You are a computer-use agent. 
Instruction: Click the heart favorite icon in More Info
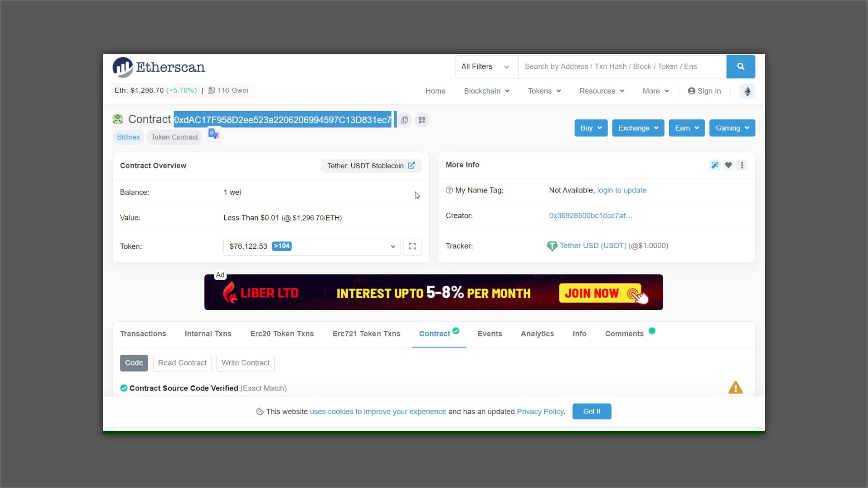728,165
